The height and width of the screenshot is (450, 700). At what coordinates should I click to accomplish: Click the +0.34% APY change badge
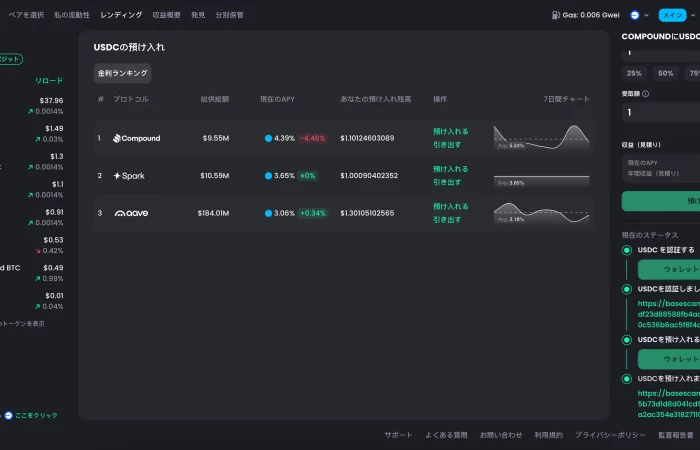click(312, 213)
